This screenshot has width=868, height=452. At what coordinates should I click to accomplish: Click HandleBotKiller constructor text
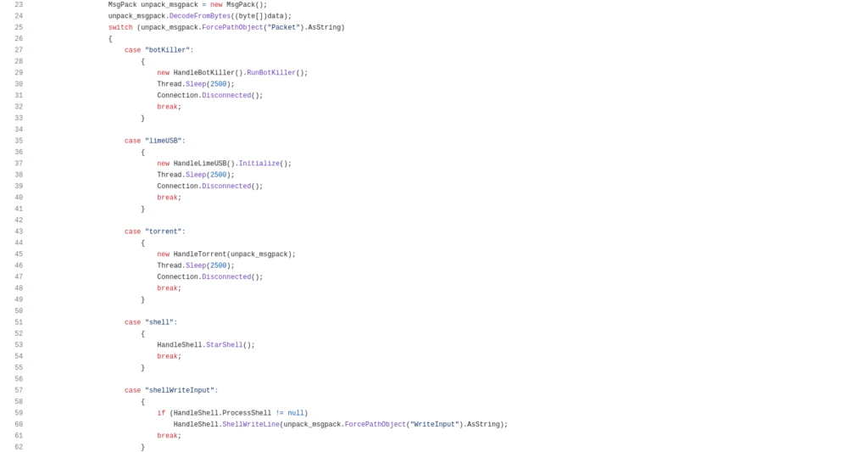click(x=203, y=73)
